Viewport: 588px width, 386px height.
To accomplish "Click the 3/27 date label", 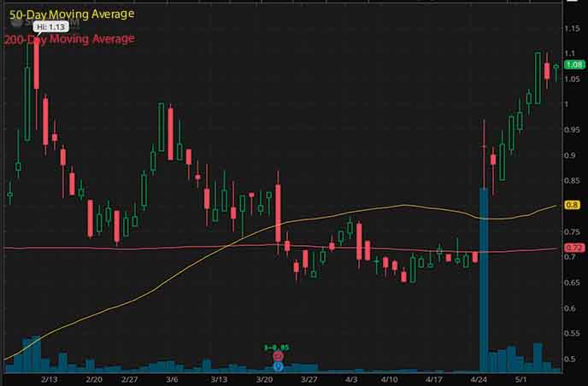I will click(x=309, y=379).
